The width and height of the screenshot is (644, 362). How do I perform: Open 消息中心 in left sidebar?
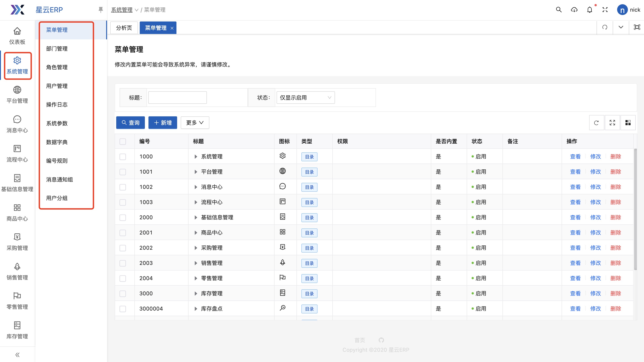pyautogui.click(x=17, y=124)
